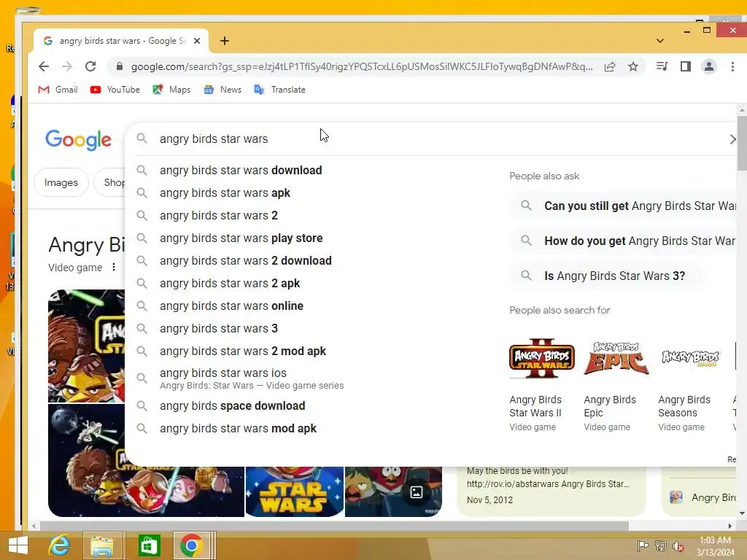
Task: Share this page via address bar icon
Action: [610, 66]
